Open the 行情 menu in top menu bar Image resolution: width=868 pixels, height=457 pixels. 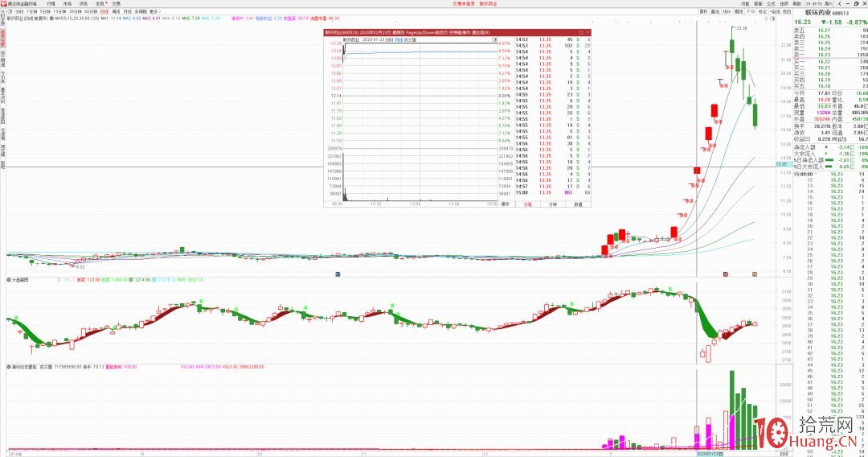tap(51, 4)
